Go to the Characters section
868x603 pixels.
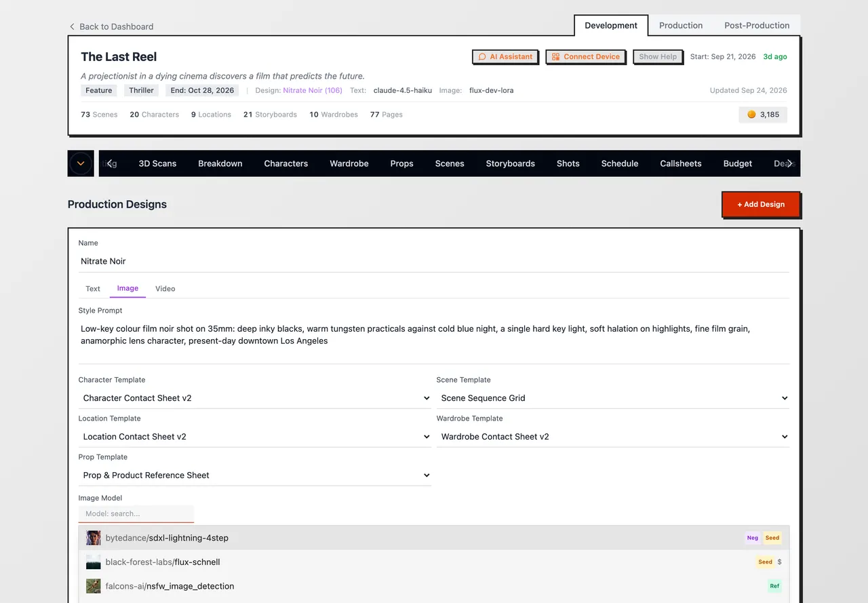286,163
